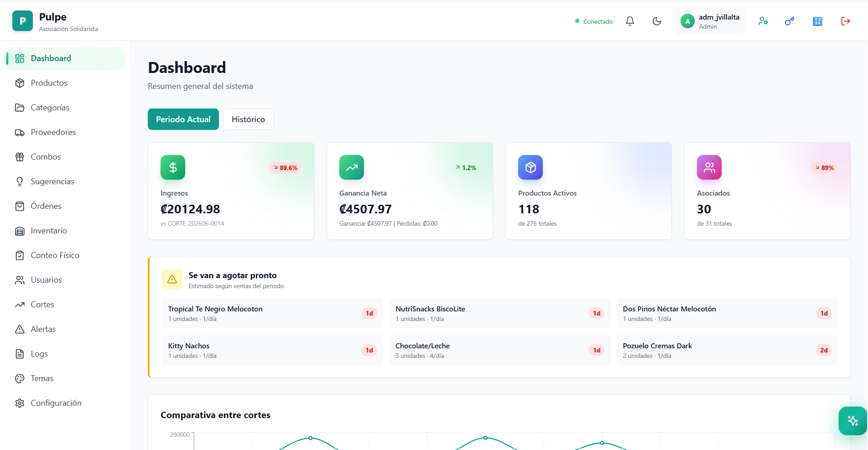Click the 1d badge on Kitty Nachos
Image resolution: width=868 pixels, height=450 pixels.
369,350
